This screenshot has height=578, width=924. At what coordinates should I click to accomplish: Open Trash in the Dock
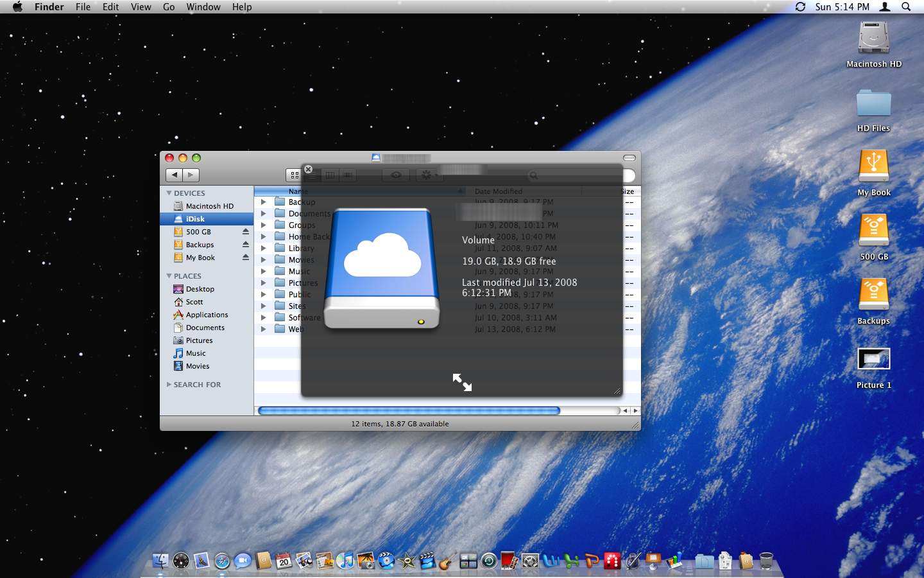tap(766, 561)
